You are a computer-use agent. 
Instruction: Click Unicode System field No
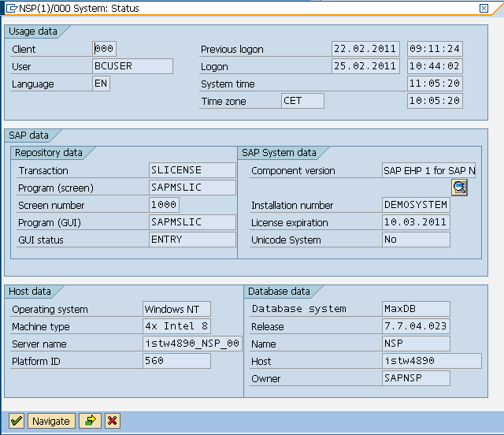point(416,240)
